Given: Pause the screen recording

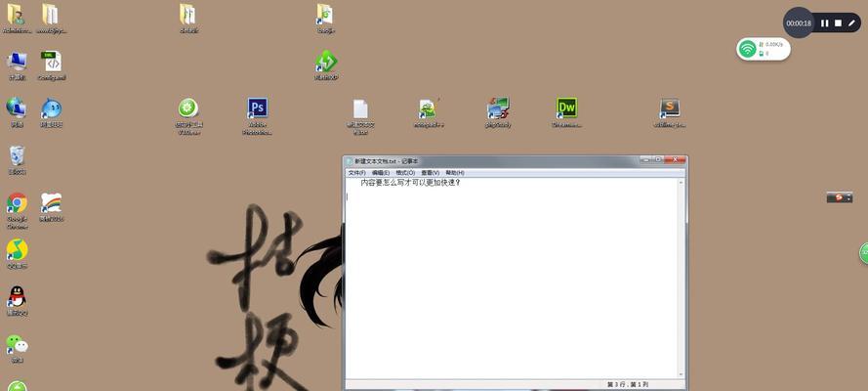Looking at the screenshot, I should point(825,23).
